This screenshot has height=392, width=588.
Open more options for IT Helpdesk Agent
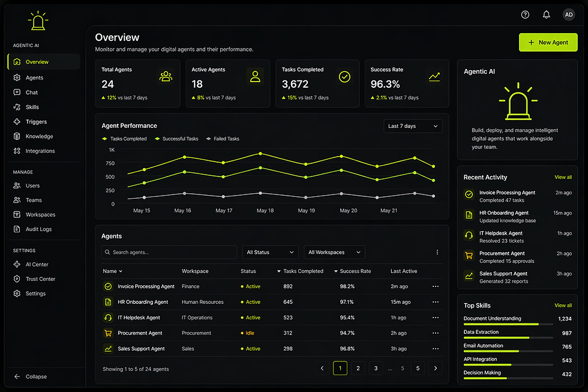click(436, 318)
